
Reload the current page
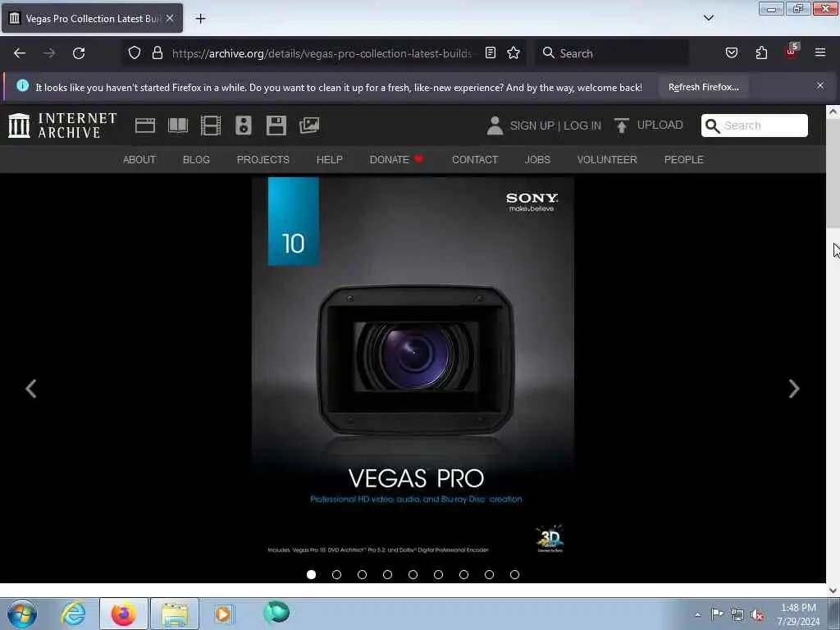coord(79,53)
